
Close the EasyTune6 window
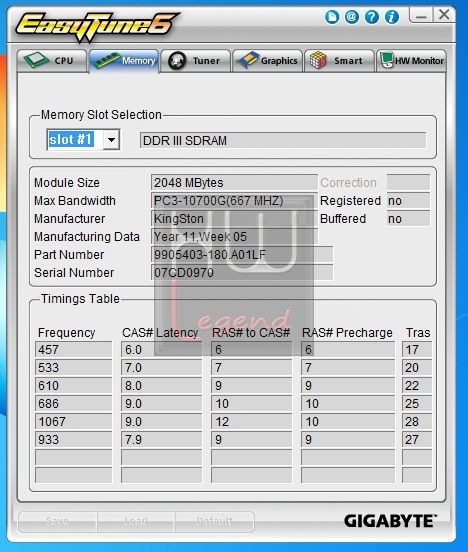(x=444, y=15)
